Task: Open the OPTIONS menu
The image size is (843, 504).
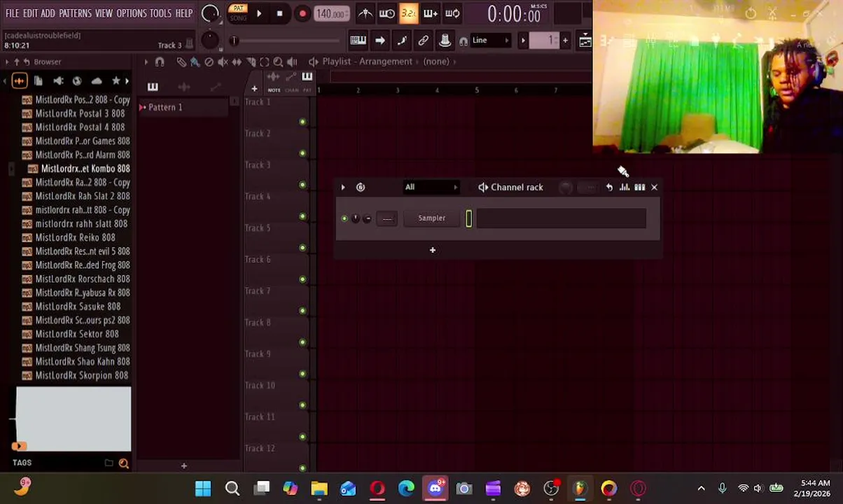Action: pos(131,13)
